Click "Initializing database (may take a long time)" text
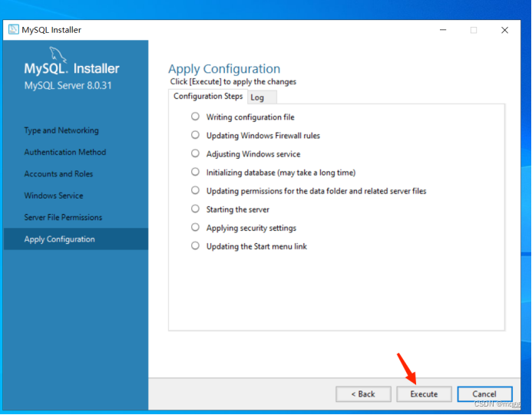The width and height of the screenshot is (532, 415). [x=281, y=173]
